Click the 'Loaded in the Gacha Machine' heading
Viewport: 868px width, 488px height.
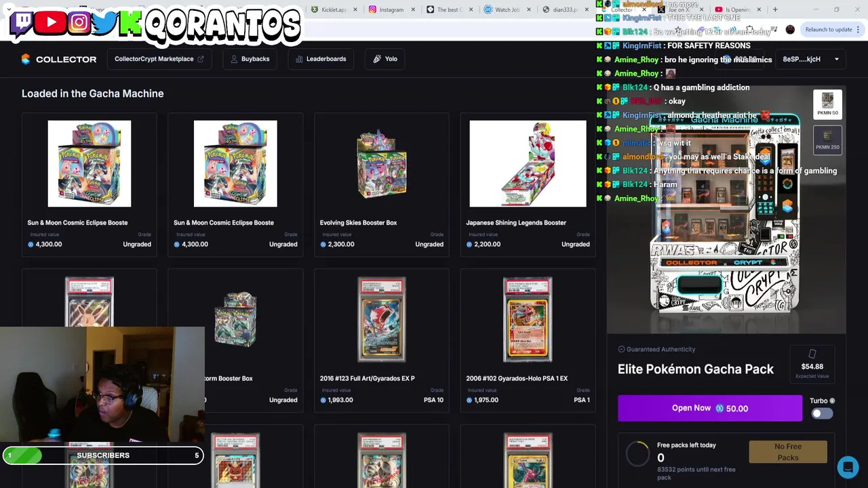coord(92,94)
